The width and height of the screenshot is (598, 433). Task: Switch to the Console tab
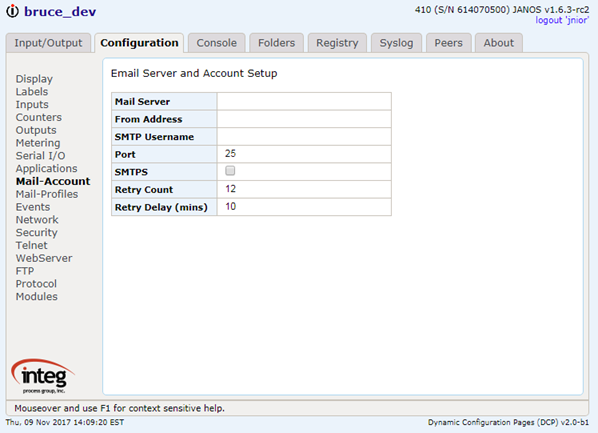click(x=217, y=43)
